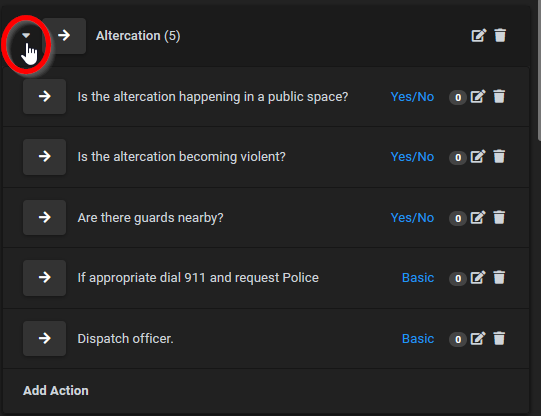
Task: Delete the 'dial 911' action
Action: (x=499, y=278)
